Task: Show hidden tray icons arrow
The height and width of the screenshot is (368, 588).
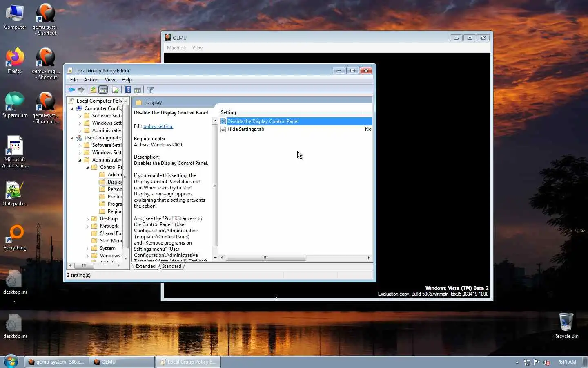Action: 517,362
